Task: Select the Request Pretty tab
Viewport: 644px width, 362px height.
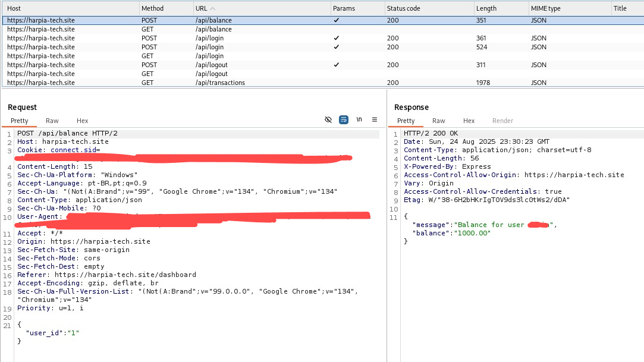Action: (19, 121)
